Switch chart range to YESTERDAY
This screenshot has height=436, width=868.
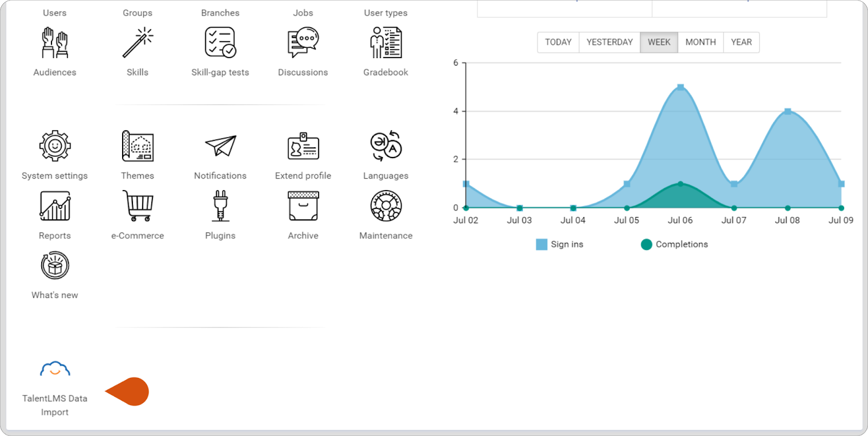coord(610,42)
